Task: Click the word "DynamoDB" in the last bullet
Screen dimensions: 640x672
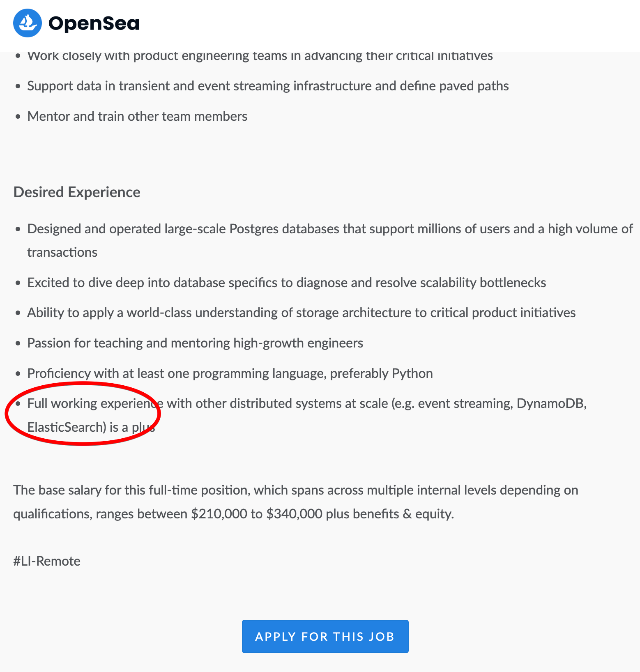Action: point(551,404)
